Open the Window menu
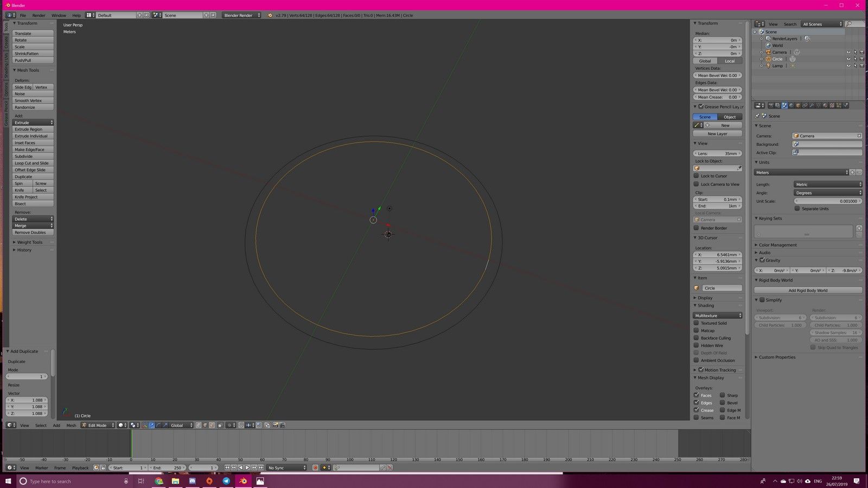 tap(59, 15)
